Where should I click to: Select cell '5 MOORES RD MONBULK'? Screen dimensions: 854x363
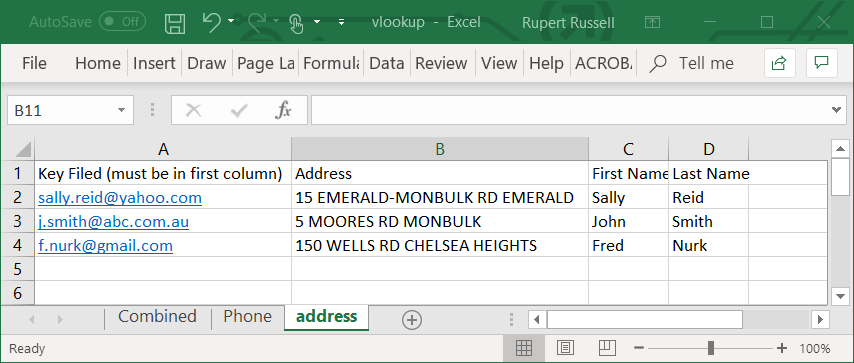click(x=440, y=221)
